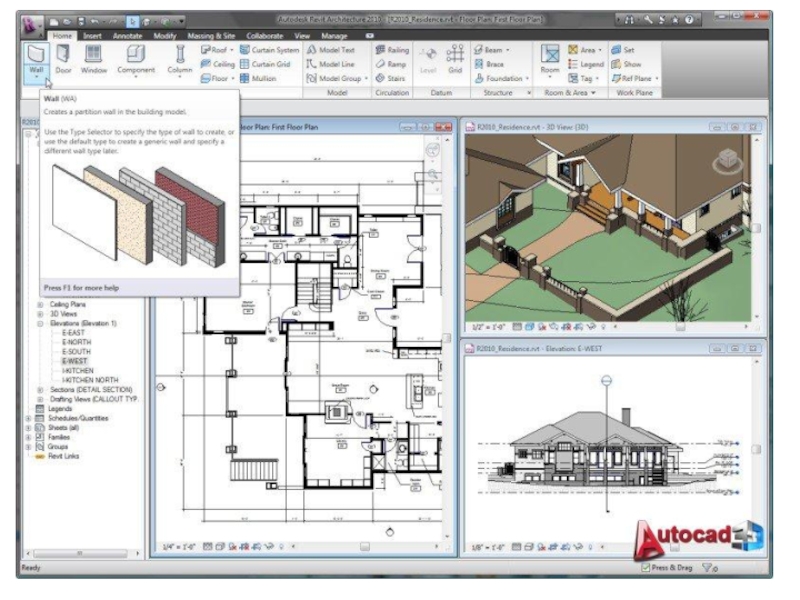Select the Door tool
The image size is (800, 600).
click(63, 60)
